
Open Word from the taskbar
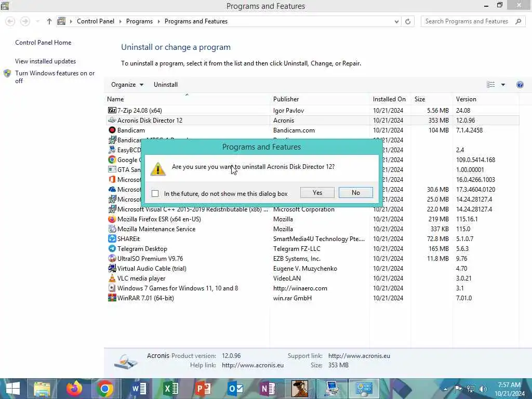pyautogui.click(x=138, y=389)
